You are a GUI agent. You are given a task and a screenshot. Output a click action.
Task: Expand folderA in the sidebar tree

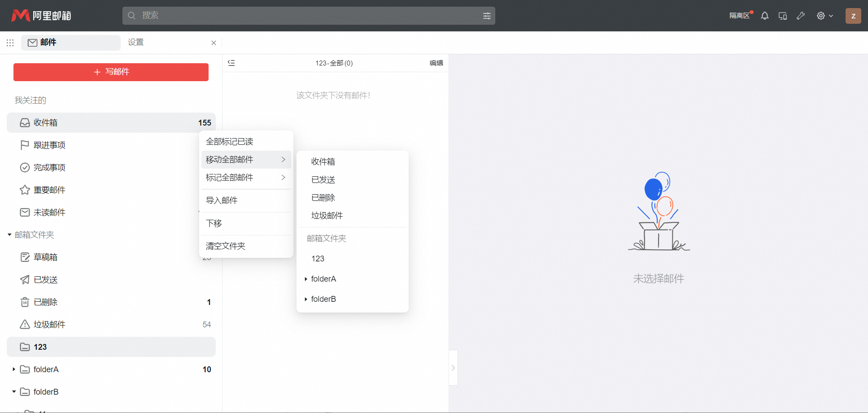click(14, 370)
